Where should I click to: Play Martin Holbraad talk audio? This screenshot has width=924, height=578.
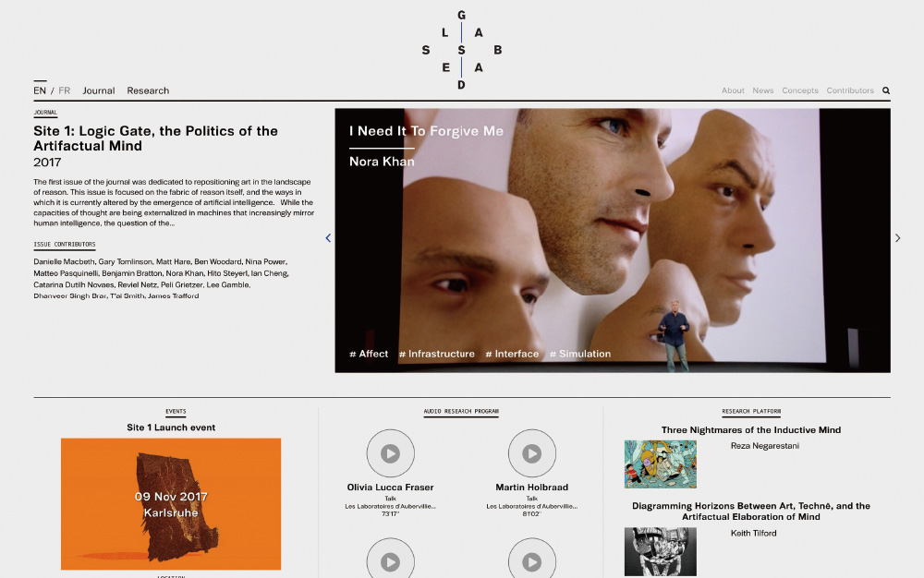[x=531, y=453]
